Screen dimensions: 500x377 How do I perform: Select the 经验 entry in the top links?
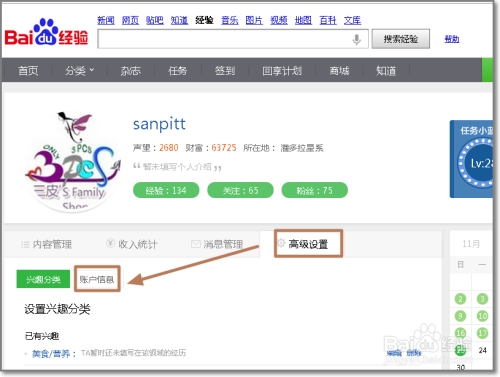(x=204, y=20)
